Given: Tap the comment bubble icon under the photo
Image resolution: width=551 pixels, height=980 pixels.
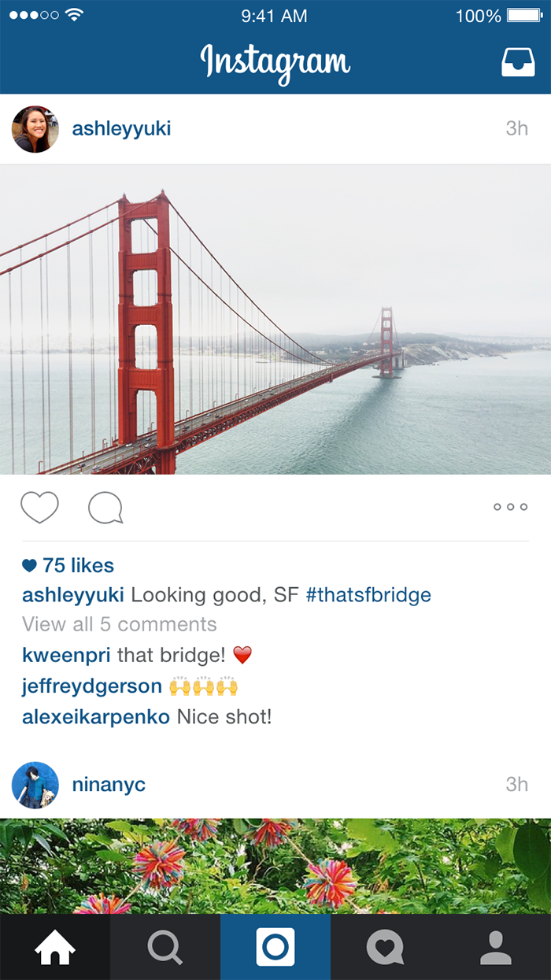Looking at the screenshot, I should [x=105, y=508].
